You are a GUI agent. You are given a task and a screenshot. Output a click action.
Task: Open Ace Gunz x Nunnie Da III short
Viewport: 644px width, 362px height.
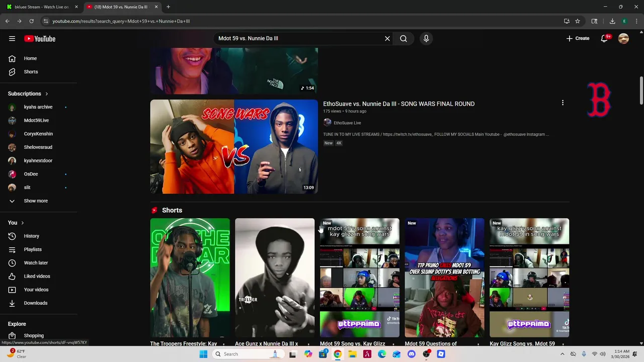(275, 278)
